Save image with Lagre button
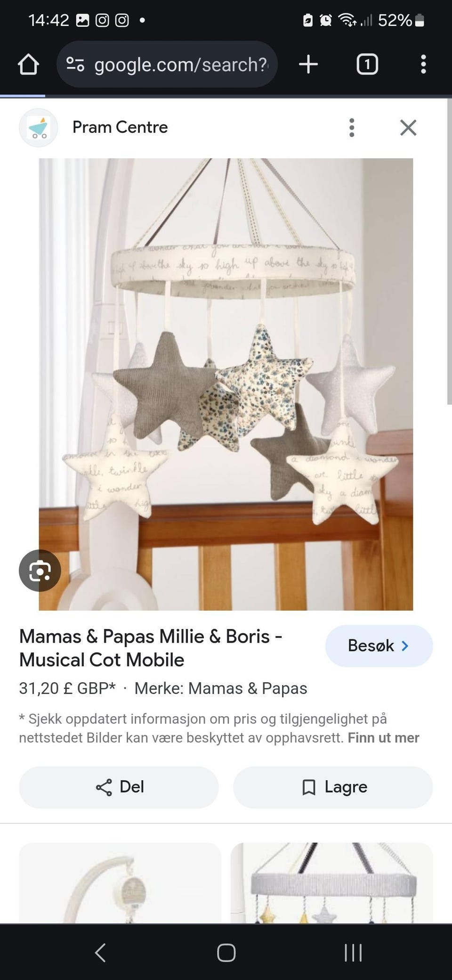The width and height of the screenshot is (452, 980). point(333,787)
